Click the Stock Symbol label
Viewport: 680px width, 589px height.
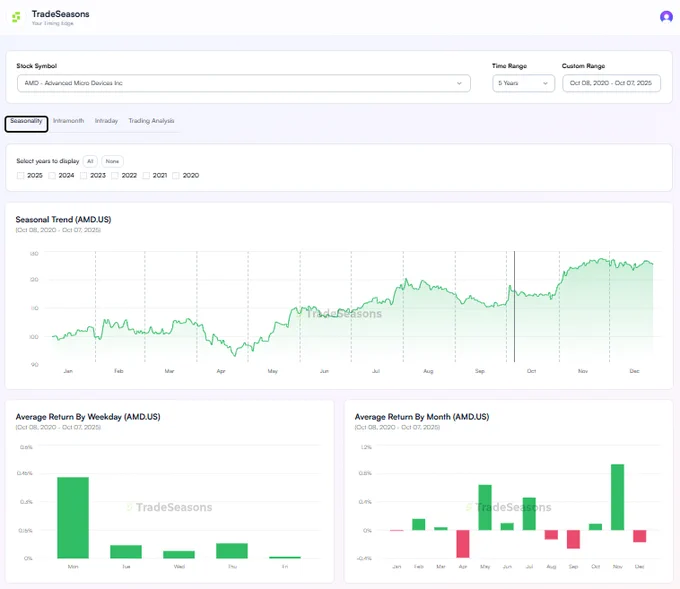coord(36,66)
